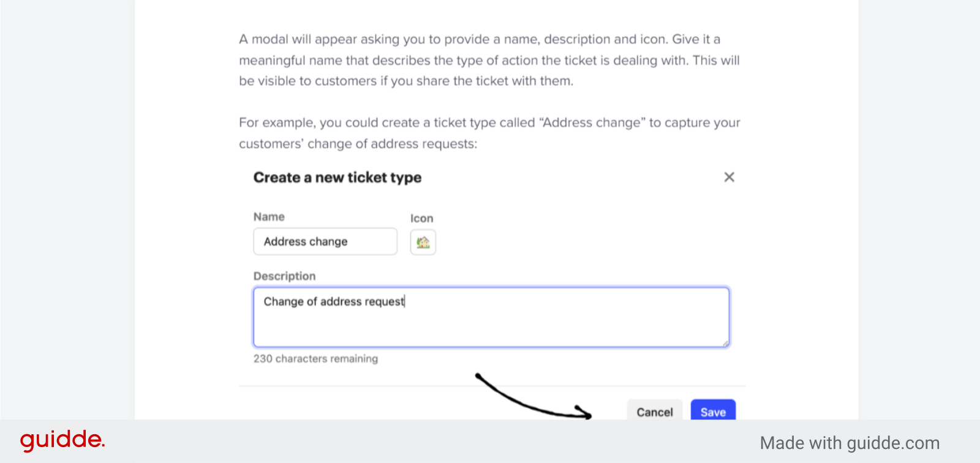Image resolution: width=980 pixels, height=463 pixels.
Task: Save the new ticket type
Action: pyautogui.click(x=712, y=412)
